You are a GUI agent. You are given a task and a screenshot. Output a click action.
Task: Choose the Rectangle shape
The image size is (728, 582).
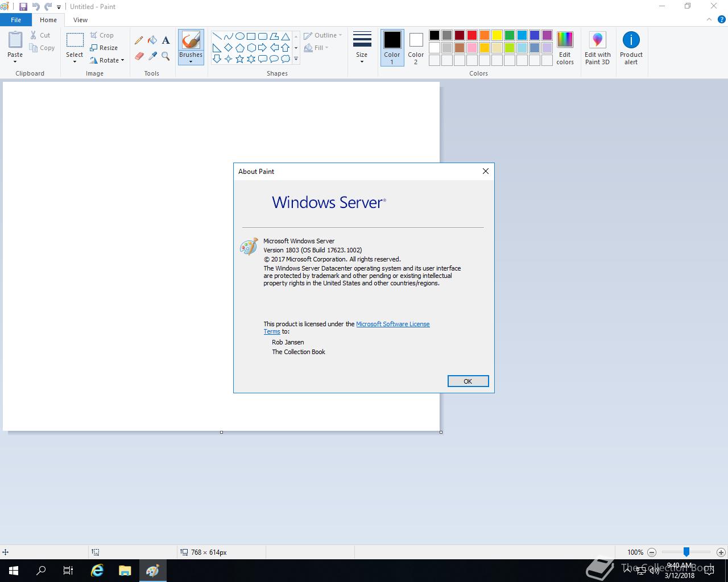tap(251, 36)
